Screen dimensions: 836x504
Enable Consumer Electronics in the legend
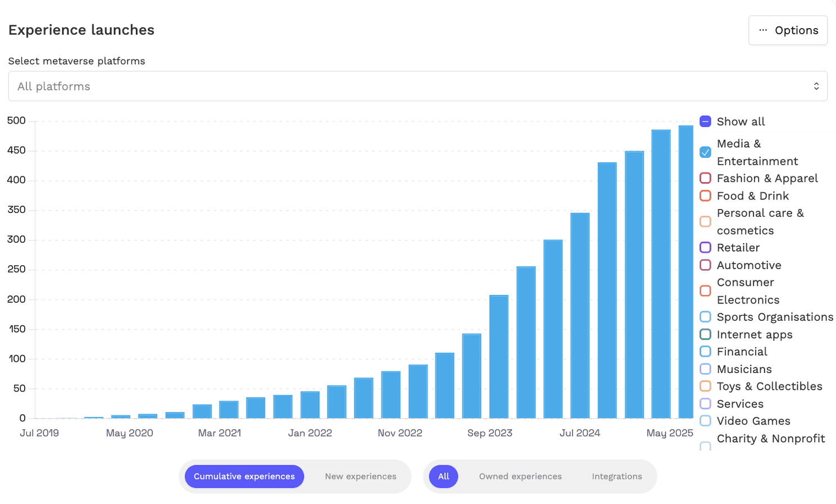tap(705, 290)
